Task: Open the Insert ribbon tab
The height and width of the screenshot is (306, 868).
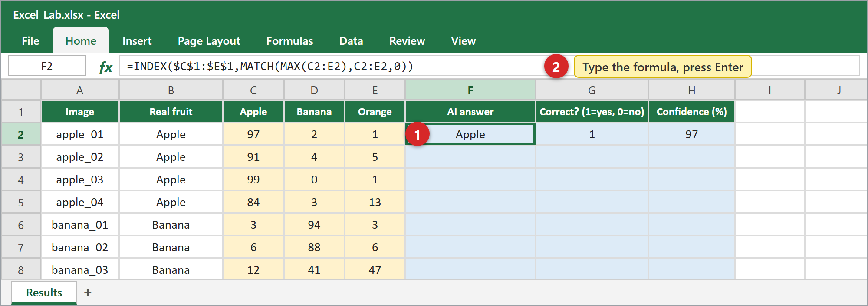Action: click(x=137, y=41)
